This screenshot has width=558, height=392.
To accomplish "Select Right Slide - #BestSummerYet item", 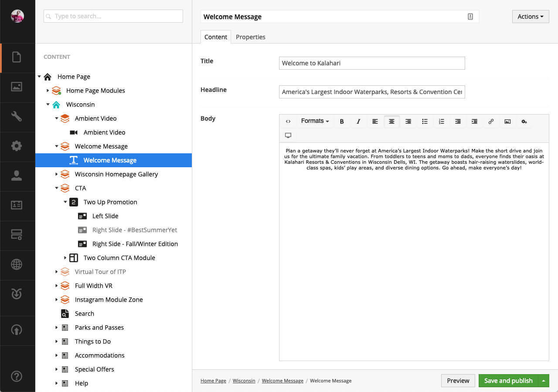I will pos(135,230).
